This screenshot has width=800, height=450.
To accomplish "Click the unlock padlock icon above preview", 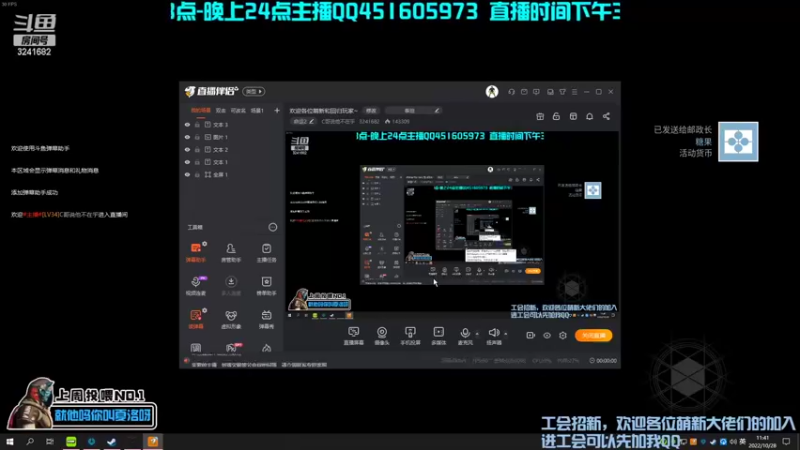I will click(556, 116).
